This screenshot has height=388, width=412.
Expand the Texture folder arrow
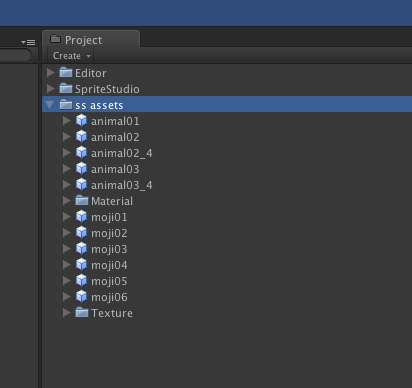(x=67, y=313)
